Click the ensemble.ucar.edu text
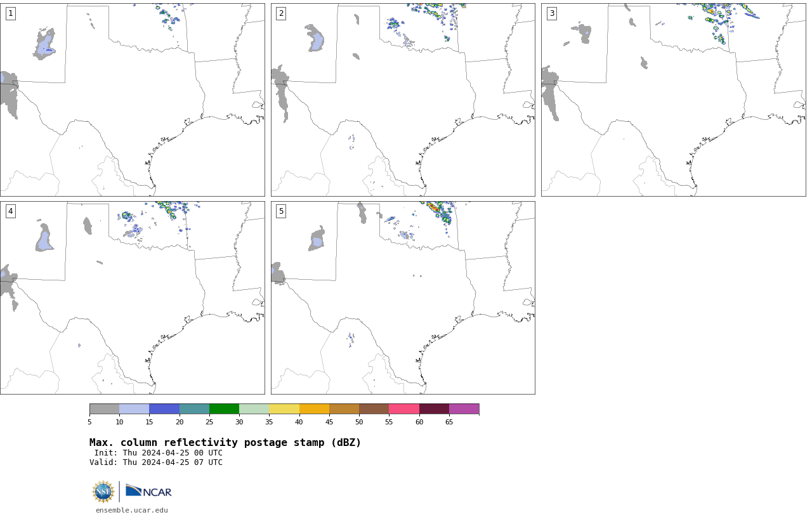812x517 pixels. click(132, 510)
